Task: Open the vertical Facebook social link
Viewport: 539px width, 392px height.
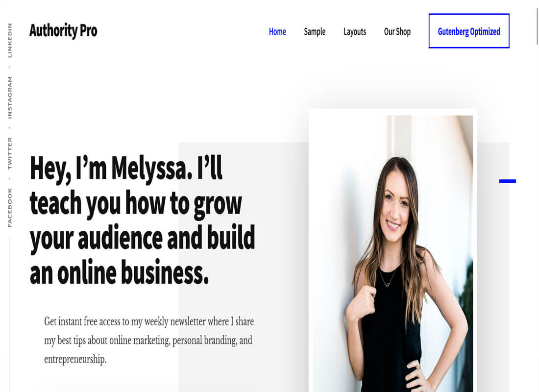Action: pos(10,207)
